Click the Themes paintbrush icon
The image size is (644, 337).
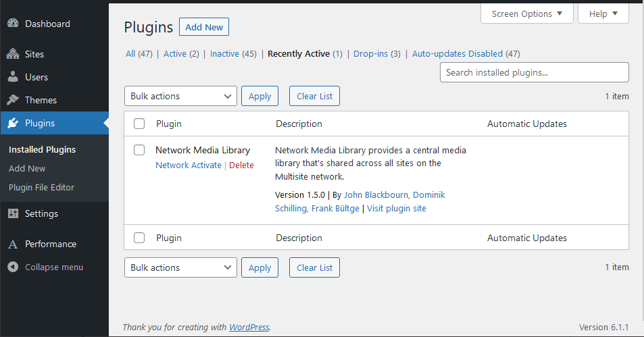[x=13, y=100]
